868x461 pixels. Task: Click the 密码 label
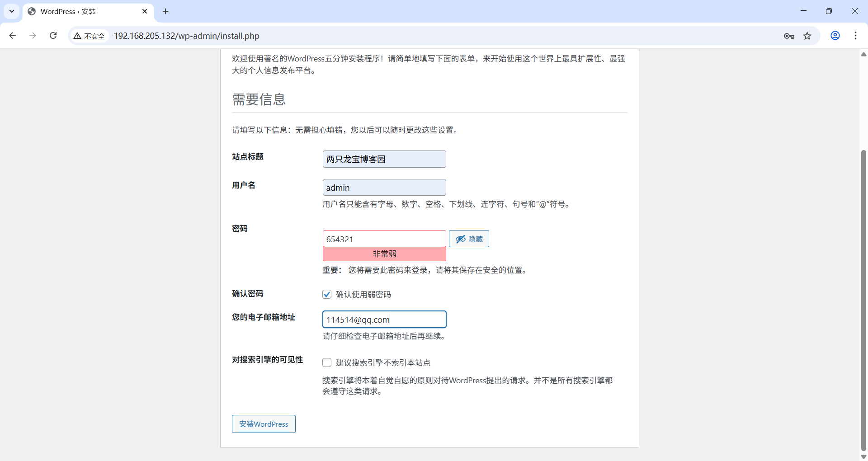click(x=240, y=229)
